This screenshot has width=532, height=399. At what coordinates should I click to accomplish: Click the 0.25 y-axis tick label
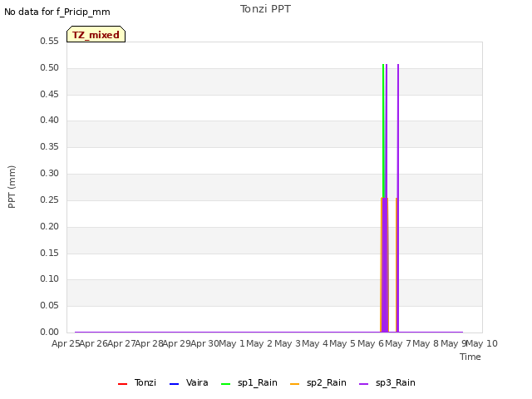click(50, 199)
